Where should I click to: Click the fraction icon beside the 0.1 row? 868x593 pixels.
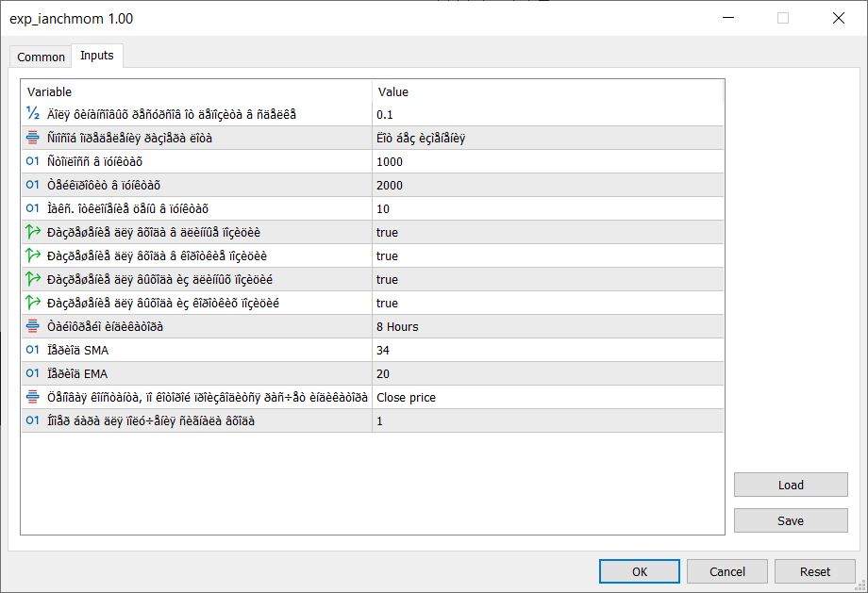coord(33,113)
